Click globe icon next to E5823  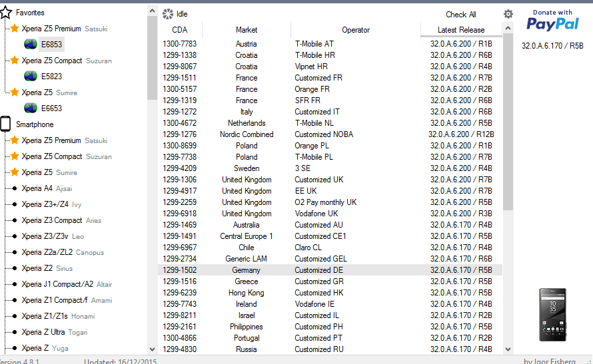(30, 77)
